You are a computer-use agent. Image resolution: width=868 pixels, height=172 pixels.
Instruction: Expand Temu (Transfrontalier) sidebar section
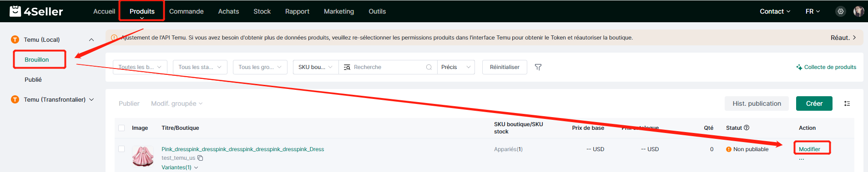(91, 99)
